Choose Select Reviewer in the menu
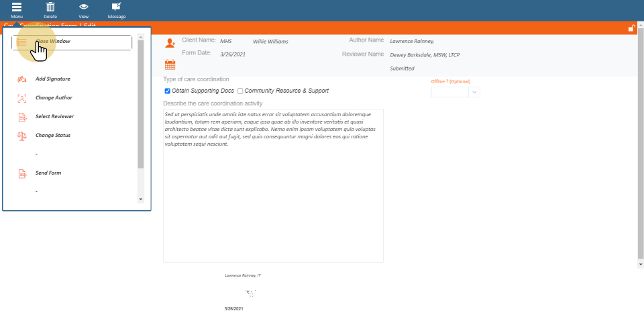Viewport: 644px width, 315px height. pos(54,117)
